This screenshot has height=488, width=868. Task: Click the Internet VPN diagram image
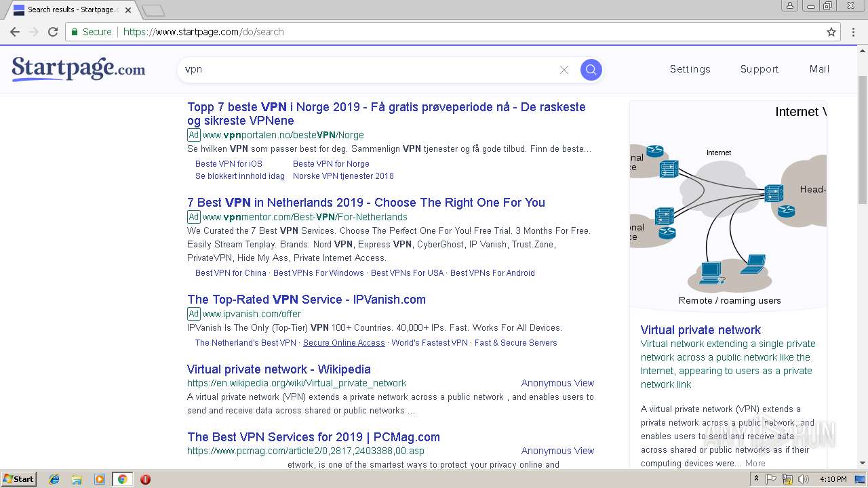coord(728,207)
